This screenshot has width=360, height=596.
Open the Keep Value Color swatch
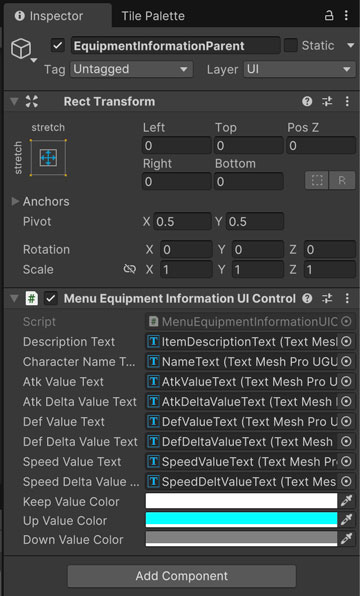point(241,501)
